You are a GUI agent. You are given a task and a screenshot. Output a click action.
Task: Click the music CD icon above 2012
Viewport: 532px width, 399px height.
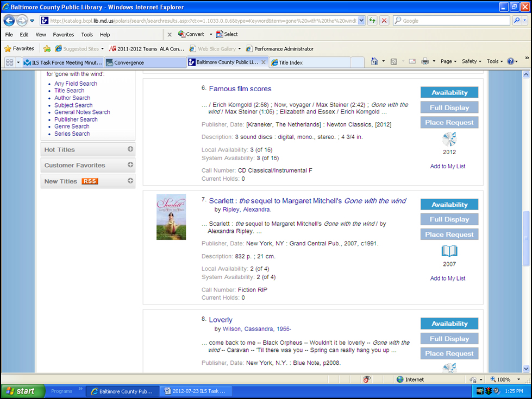click(449, 139)
